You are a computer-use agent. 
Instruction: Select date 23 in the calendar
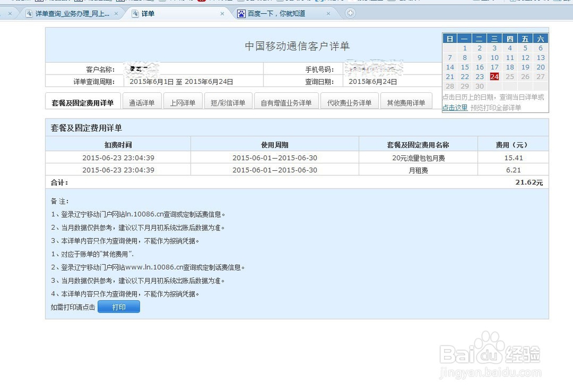tap(480, 76)
